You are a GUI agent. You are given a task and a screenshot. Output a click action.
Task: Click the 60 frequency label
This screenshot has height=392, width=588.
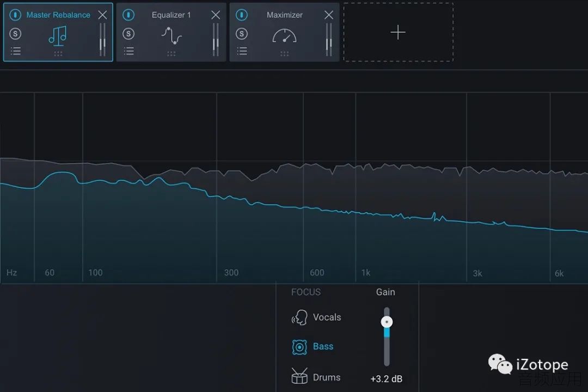tap(50, 273)
